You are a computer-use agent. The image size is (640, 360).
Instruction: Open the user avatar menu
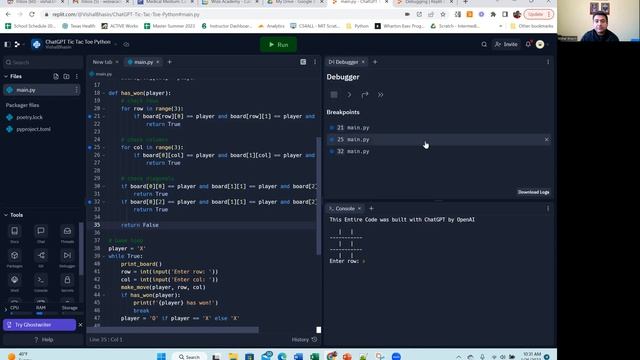pos(540,44)
